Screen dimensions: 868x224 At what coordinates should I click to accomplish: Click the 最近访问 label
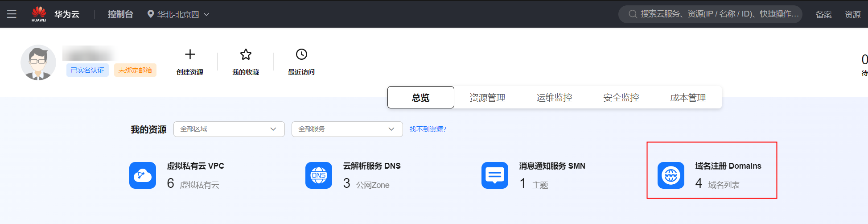[301, 72]
